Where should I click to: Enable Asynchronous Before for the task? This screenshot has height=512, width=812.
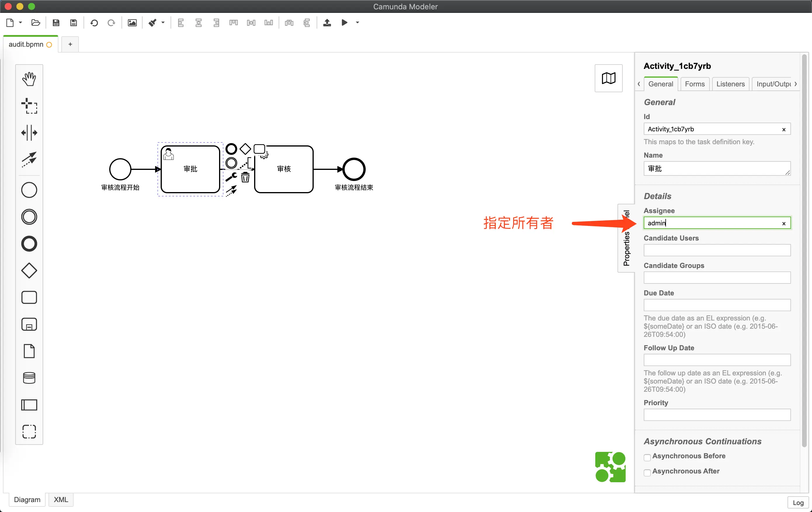tap(647, 457)
